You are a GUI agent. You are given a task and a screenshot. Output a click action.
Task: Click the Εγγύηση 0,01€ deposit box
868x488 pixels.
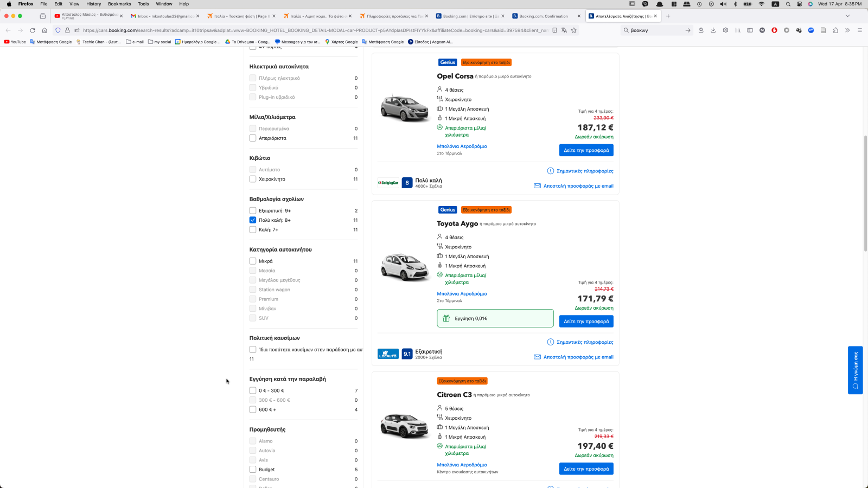coord(495,318)
